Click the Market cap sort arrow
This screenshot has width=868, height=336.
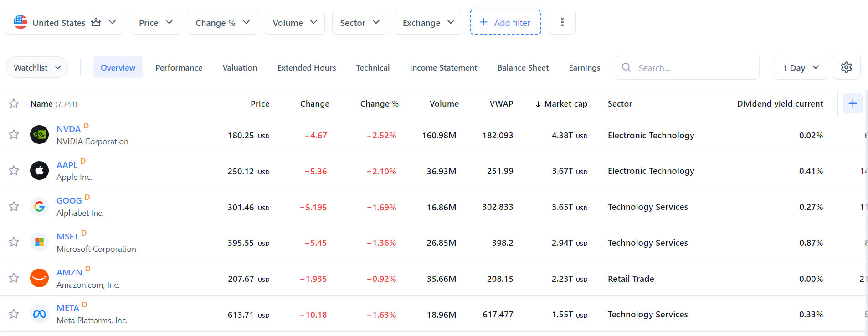click(x=538, y=104)
